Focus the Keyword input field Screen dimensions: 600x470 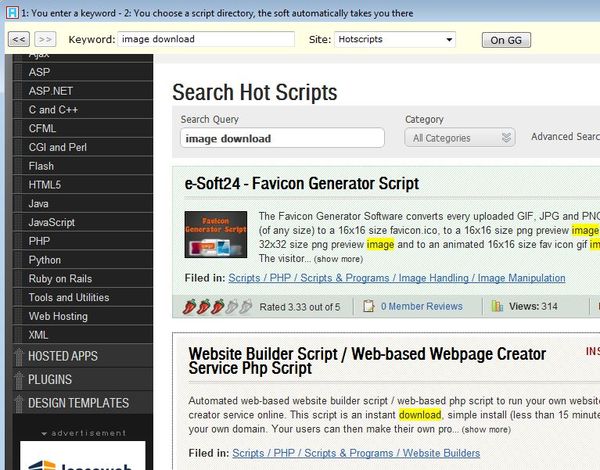point(206,39)
